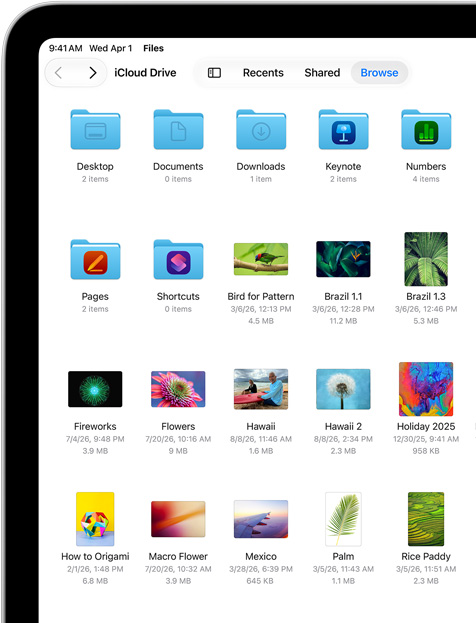Open the Holiday 2025 thumbnail
The image size is (476, 623).
[426, 389]
